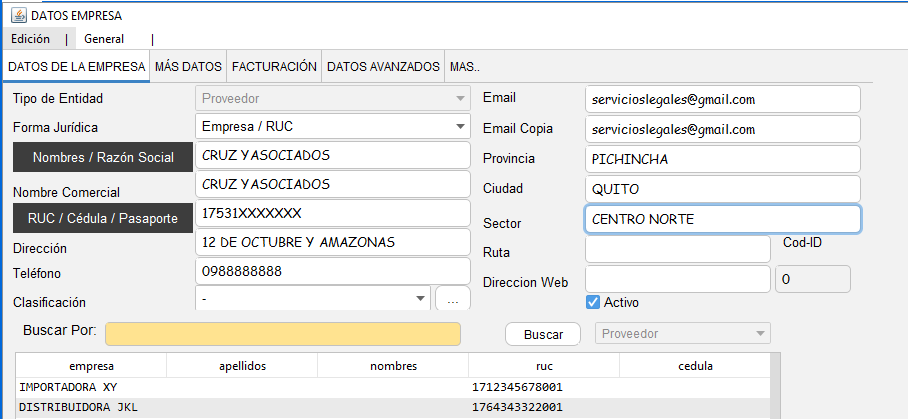Click the RUC / Cédula / Pasaporte button
Screen dimensions: 908x419
tap(102, 217)
